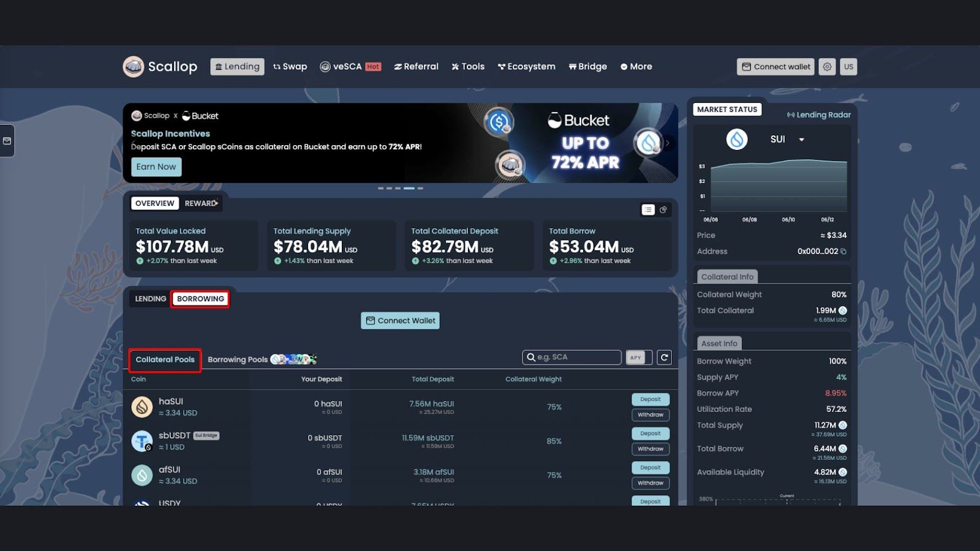Click the SUI icon beside 6.44M Total Borrow
Screen dimensions: 980x551
[843, 449]
